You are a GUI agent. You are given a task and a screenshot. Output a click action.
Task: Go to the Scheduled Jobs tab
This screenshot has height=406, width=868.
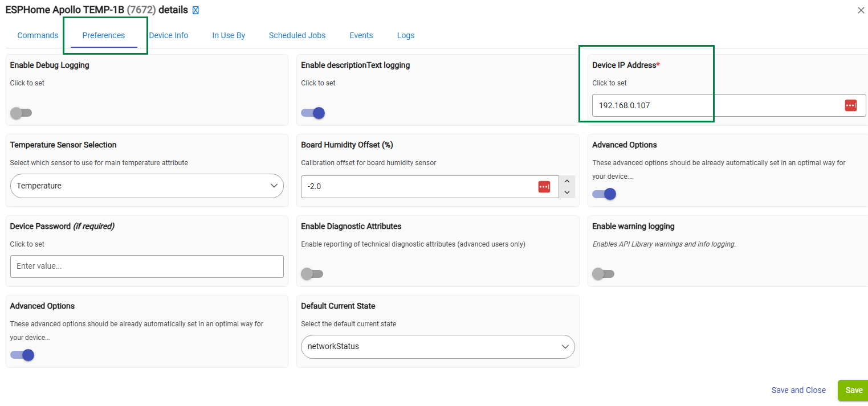[297, 35]
